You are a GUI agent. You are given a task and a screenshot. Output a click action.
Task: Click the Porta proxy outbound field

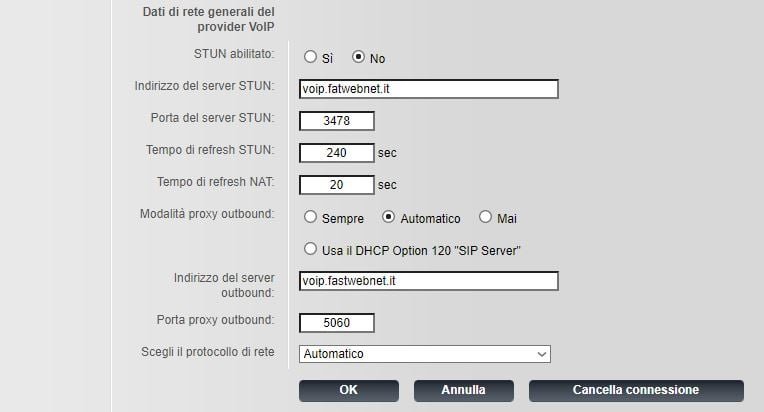[x=337, y=323]
